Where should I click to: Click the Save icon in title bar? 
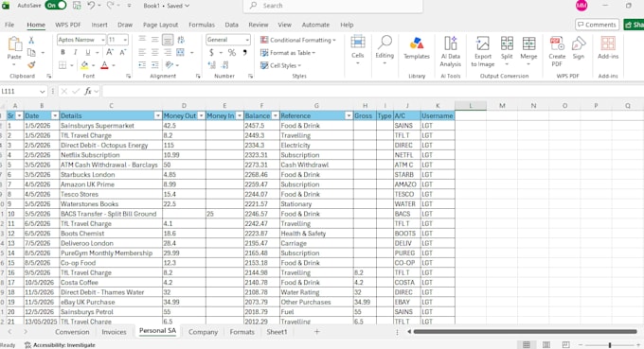(x=77, y=6)
